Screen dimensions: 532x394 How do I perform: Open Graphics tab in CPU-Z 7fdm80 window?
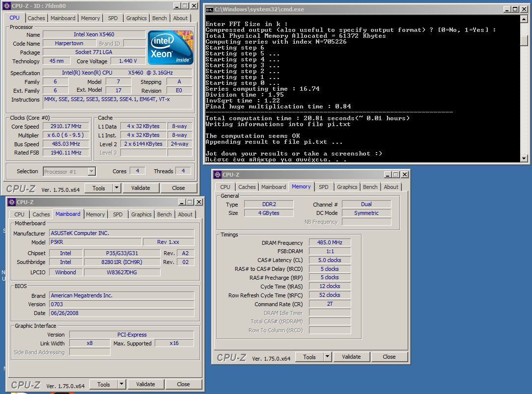pos(137,18)
